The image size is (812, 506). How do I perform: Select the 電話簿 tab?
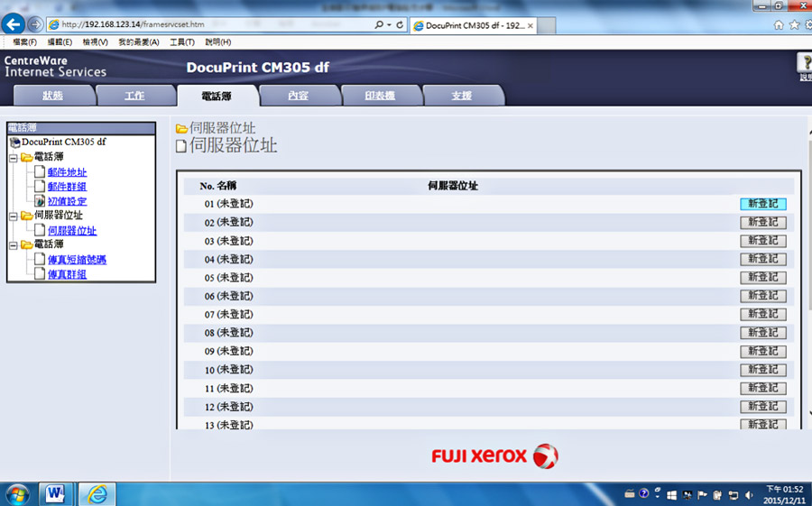coord(217,96)
